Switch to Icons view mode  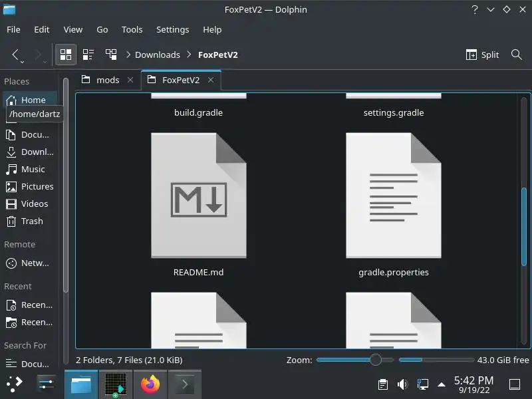(x=65, y=55)
